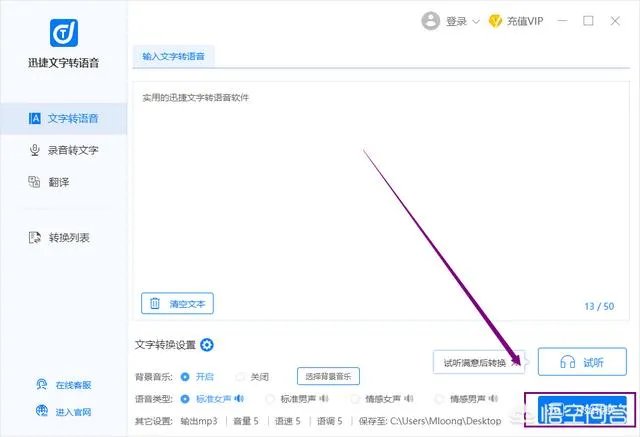The image size is (640, 437).
Task: Click the 充值VIP diamond button
Action: pos(516,21)
